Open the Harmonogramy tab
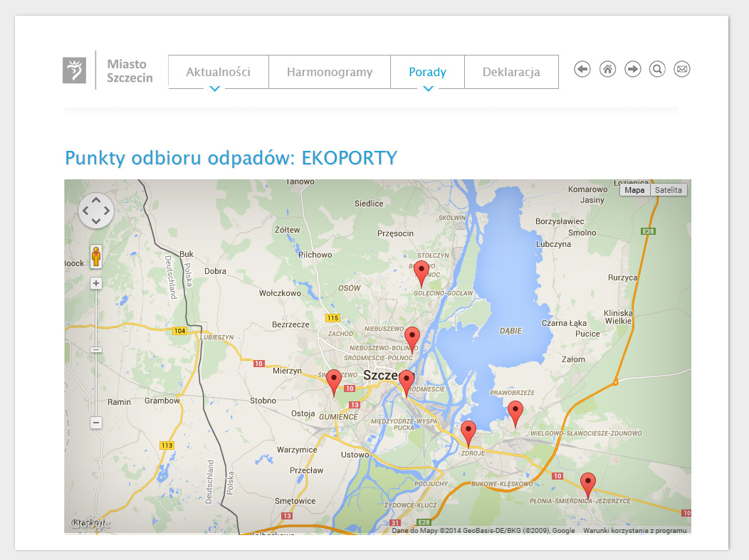Viewport: 749px width, 560px height. pyautogui.click(x=330, y=72)
